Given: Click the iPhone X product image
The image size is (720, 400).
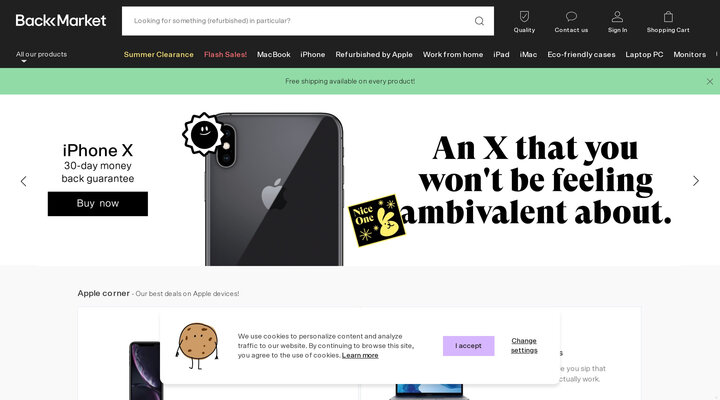Looking at the screenshot, I should tap(274, 189).
